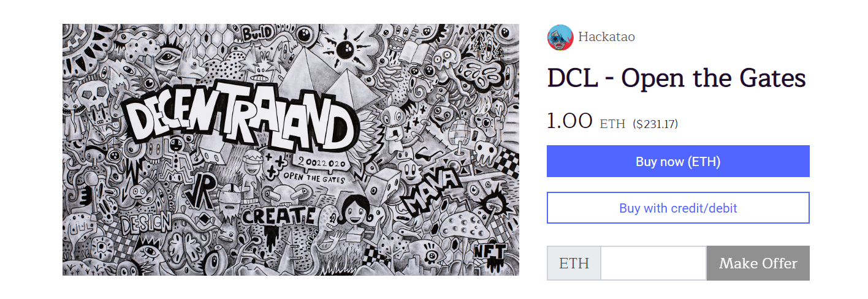
Task: Open the Hackatao avatar icon
Action: coord(560,37)
